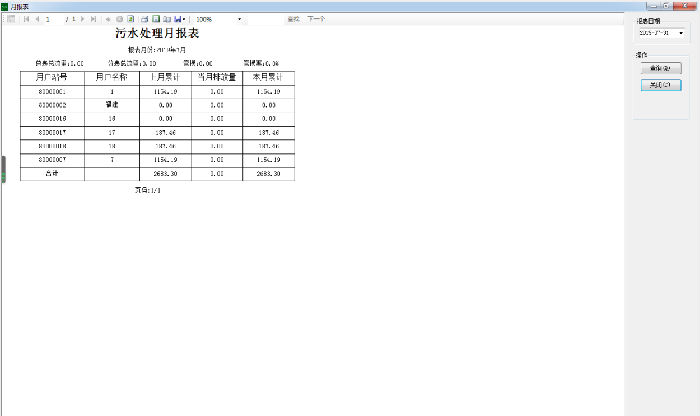Viewport: 700px width, 416px height.
Task: Click the stop rendering icon
Action: pyautogui.click(x=119, y=19)
